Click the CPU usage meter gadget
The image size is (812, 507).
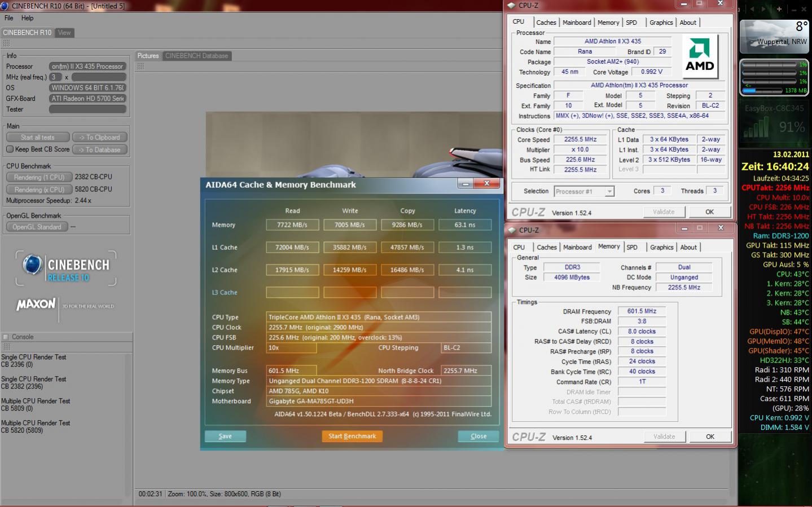click(x=774, y=78)
